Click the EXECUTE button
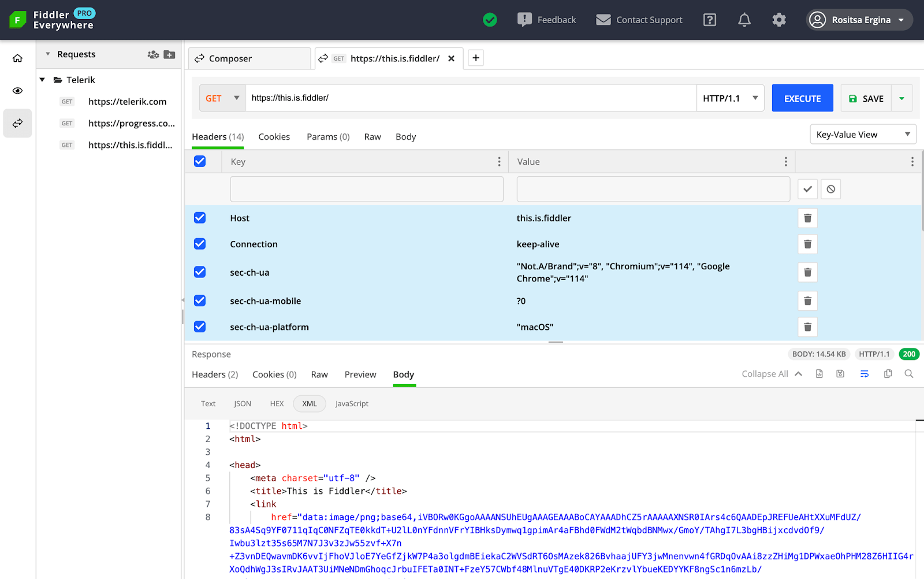Viewport: 924px width, 579px height. 803,98
